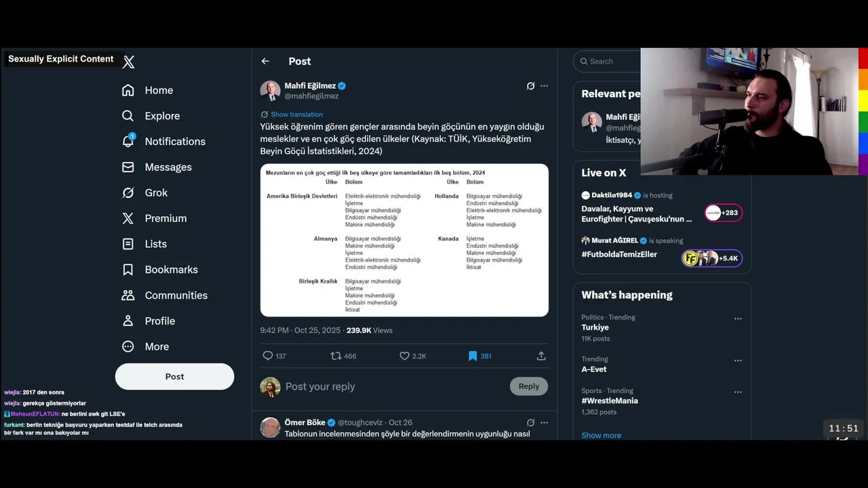This screenshot has height=488, width=868.
Task: Click the Grok icon on Mahfi's post
Action: 530,86
